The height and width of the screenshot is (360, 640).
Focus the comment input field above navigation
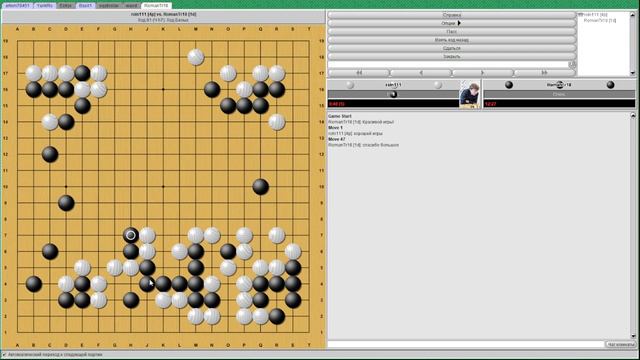[x=448, y=64]
